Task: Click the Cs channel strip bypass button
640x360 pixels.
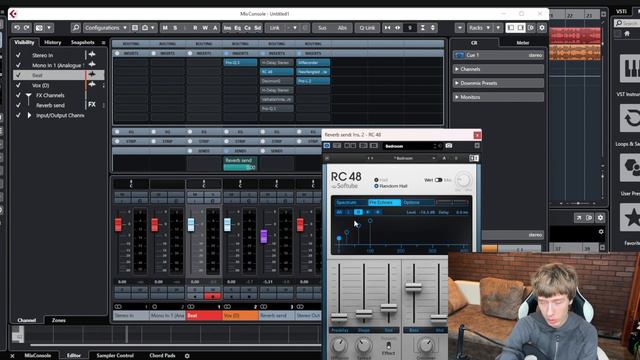Action: [247, 28]
